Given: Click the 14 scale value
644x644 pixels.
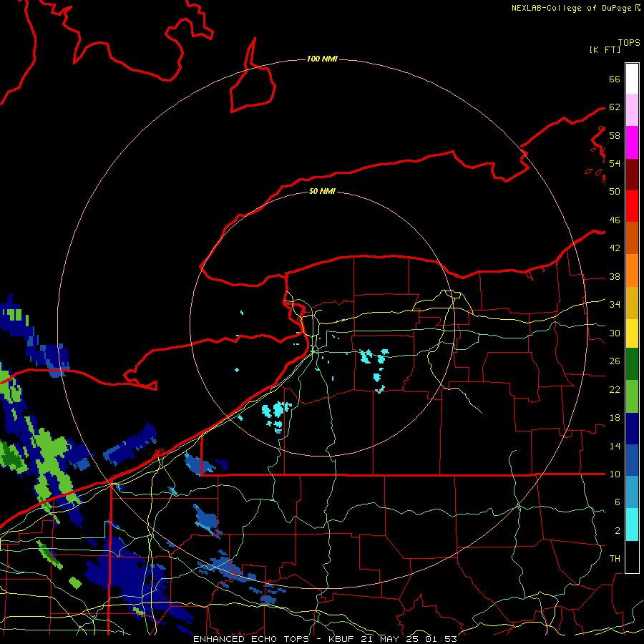Looking at the screenshot, I should pos(615,446).
